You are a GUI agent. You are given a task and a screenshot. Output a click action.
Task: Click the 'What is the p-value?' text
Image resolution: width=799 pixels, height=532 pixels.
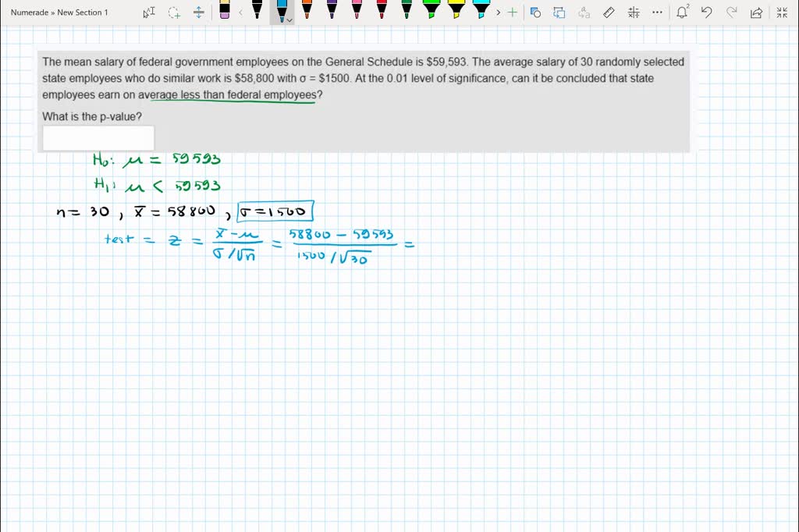(92, 117)
